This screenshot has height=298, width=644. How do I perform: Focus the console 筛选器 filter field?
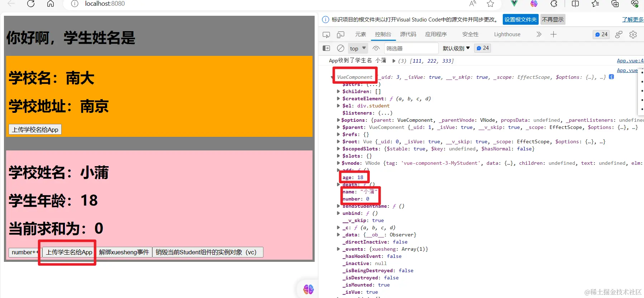coord(411,48)
